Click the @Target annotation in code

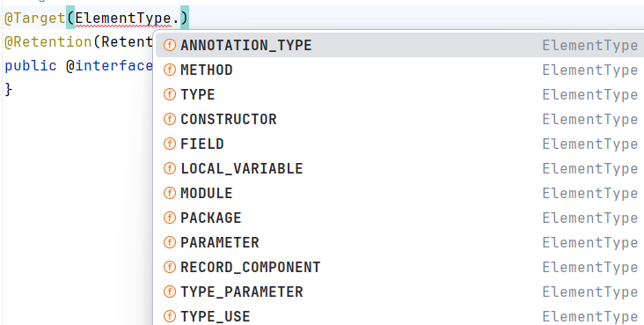pyautogui.click(x=35, y=18)
